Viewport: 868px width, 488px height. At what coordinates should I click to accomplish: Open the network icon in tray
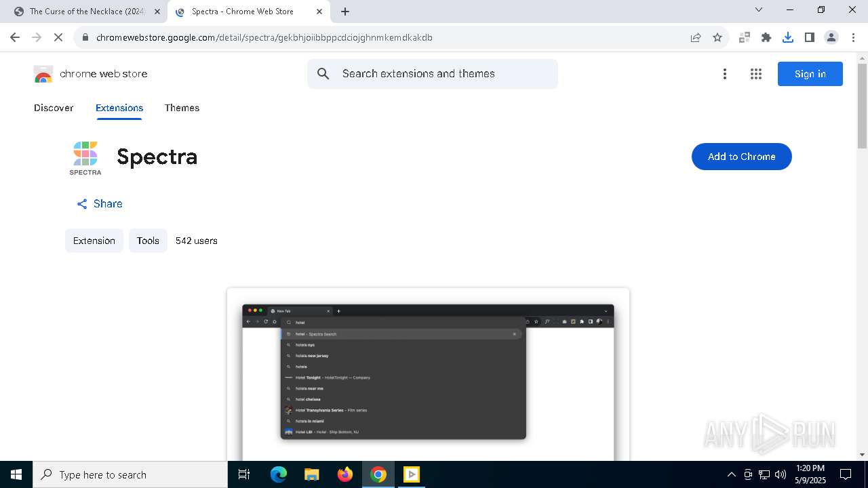[x=764, y=474]
